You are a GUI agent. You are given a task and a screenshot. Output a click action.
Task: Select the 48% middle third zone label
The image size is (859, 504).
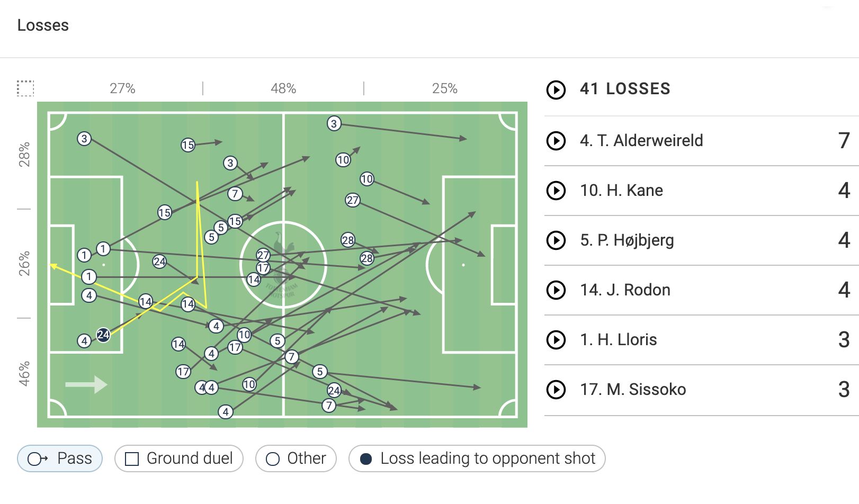pos(283,88)
